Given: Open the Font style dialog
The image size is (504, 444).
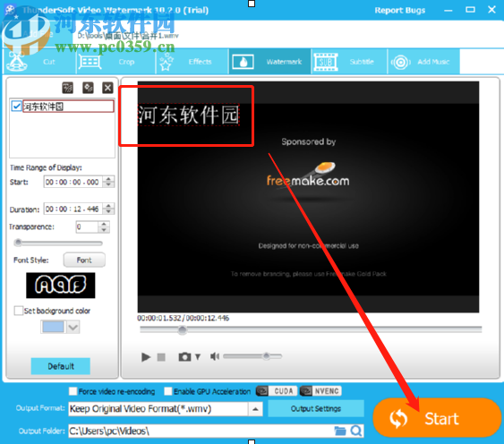Looking at the screenshot, I should tap(84, 260).
